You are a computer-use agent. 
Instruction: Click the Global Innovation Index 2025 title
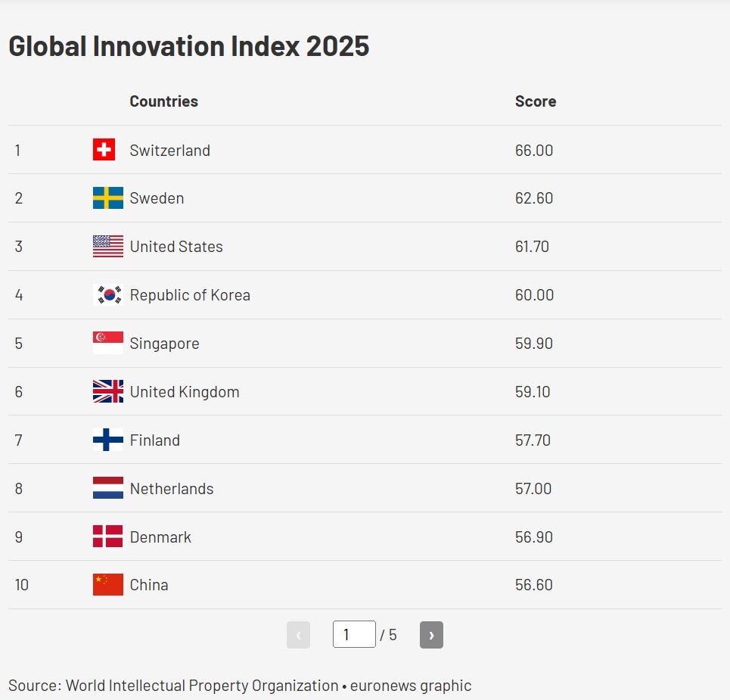coord(188,46)
